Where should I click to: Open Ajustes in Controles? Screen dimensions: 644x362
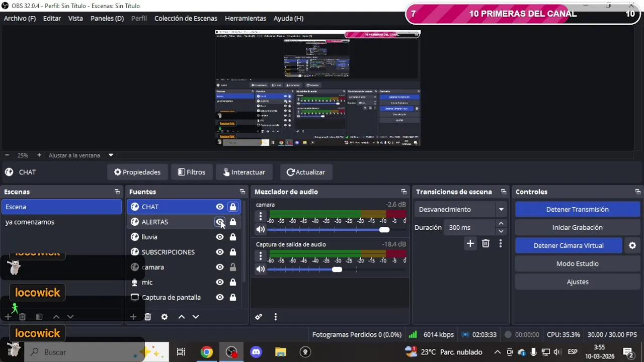(578, 282)
